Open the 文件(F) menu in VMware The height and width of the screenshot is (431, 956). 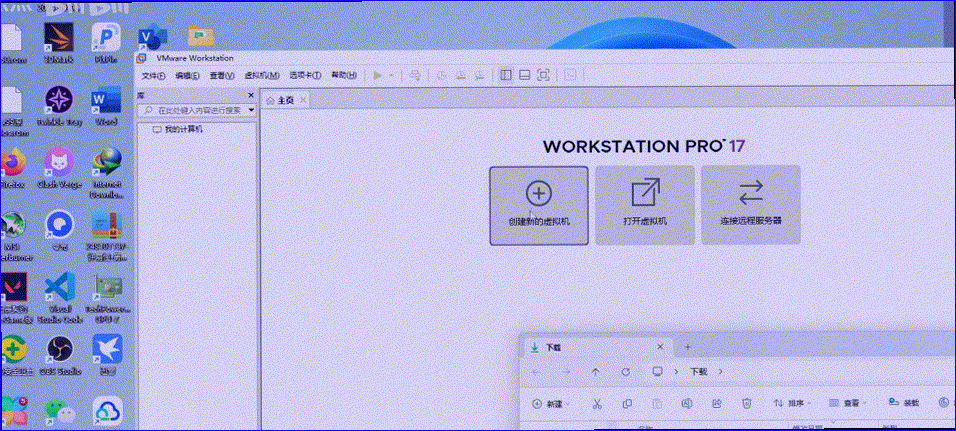point(154,76)
